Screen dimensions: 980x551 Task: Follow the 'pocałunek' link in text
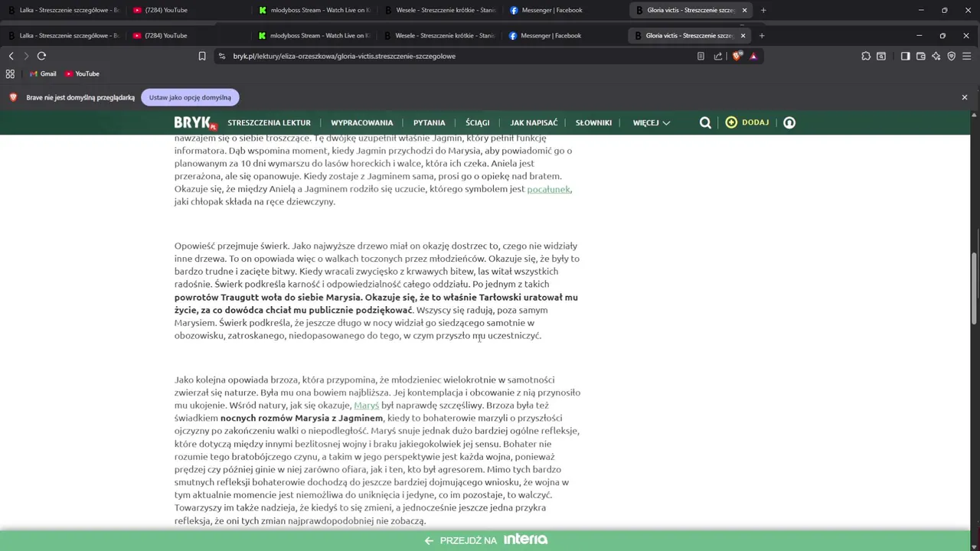pyautogui.click(x=548, y=189)
